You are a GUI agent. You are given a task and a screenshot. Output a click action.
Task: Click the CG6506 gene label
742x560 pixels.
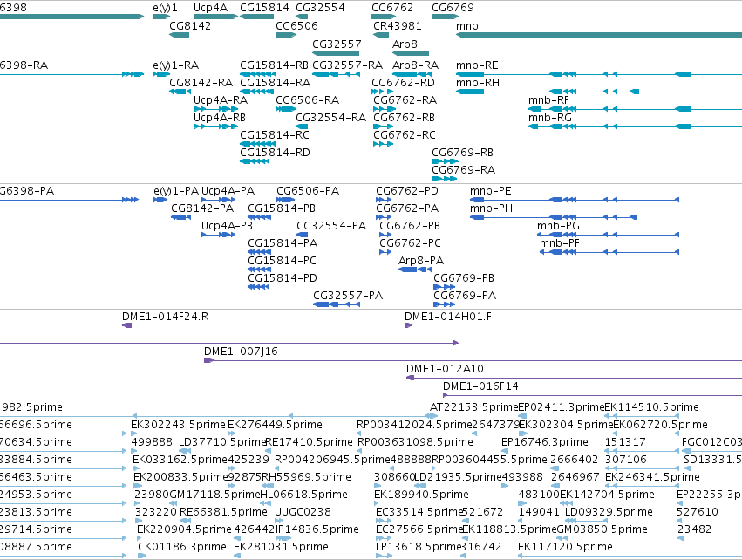[x=296, y=25]
